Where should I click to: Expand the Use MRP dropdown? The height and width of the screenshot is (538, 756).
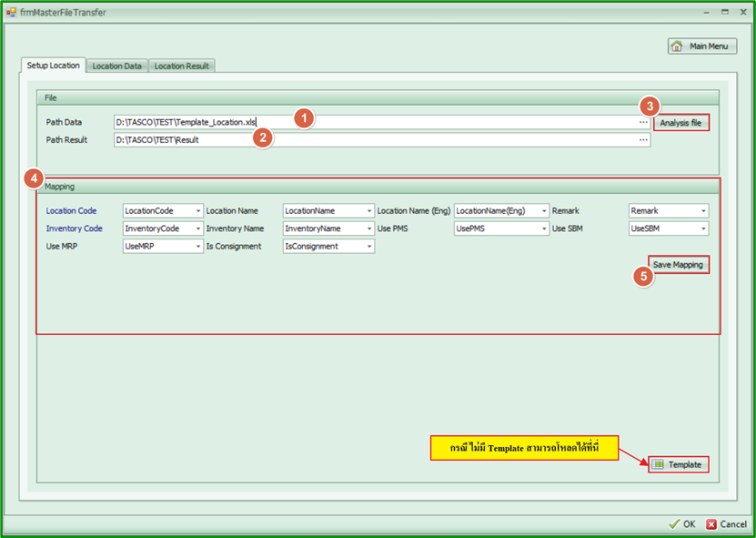198,247
